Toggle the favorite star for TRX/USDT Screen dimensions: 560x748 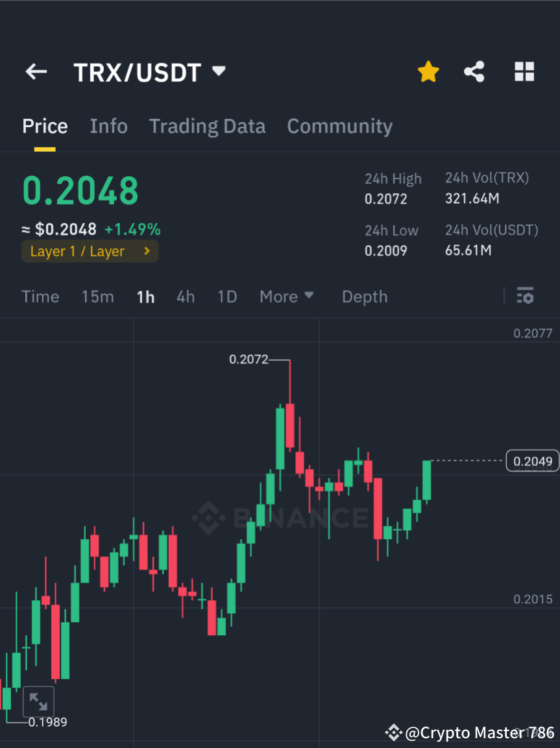point(428,71)
